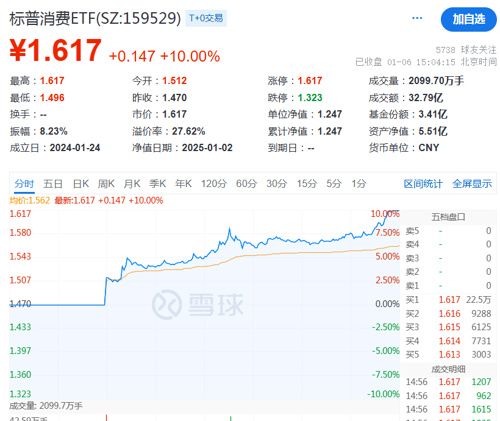500x421 pixels.
Task: Switch to the 五日 five-day tab
Action: click(x=53, y=184)
